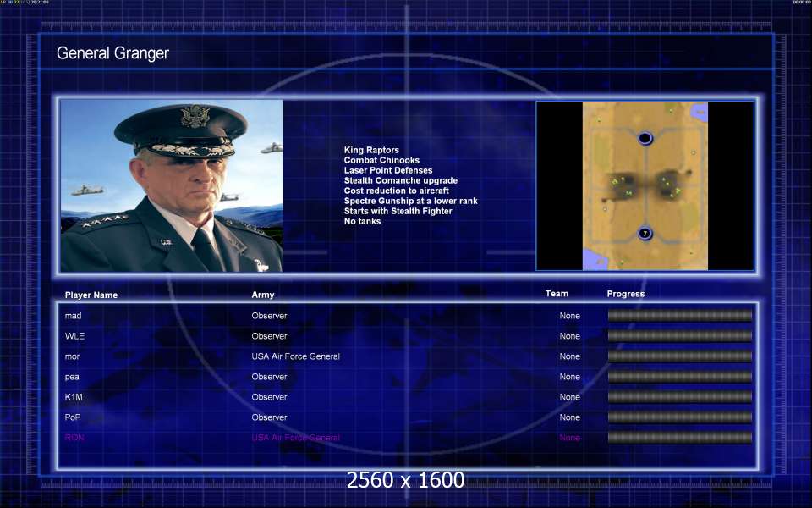Click the right dark crater on minimap
The height and width of the screenshot is (508, 812).
[x=670, y=184]
